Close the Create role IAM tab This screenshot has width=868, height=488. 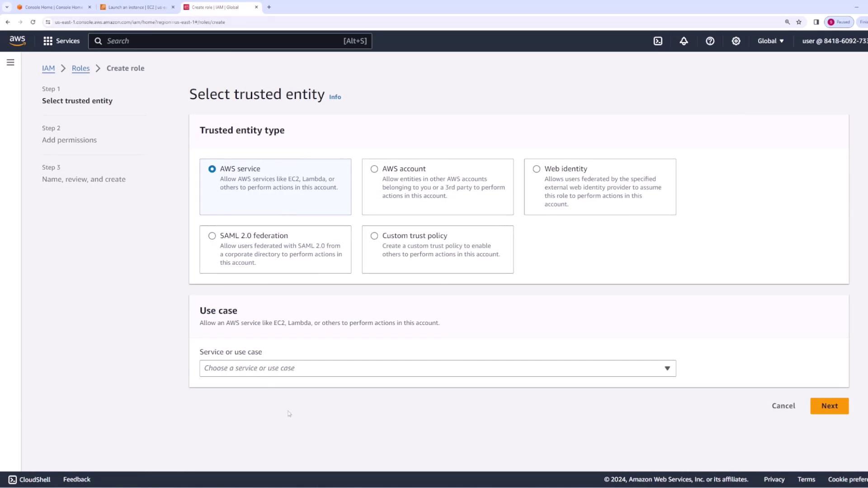click(256, 7)
